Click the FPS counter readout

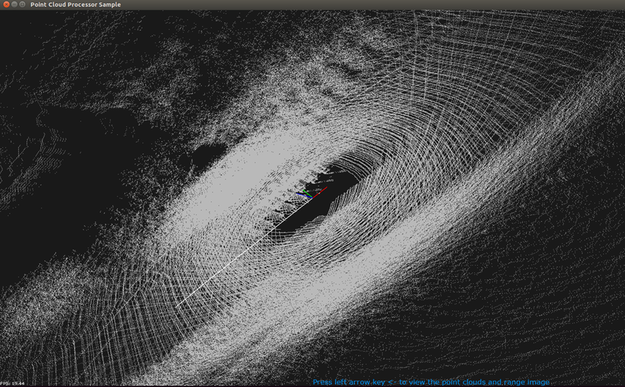pyautogui.click(x=12, y=384)
